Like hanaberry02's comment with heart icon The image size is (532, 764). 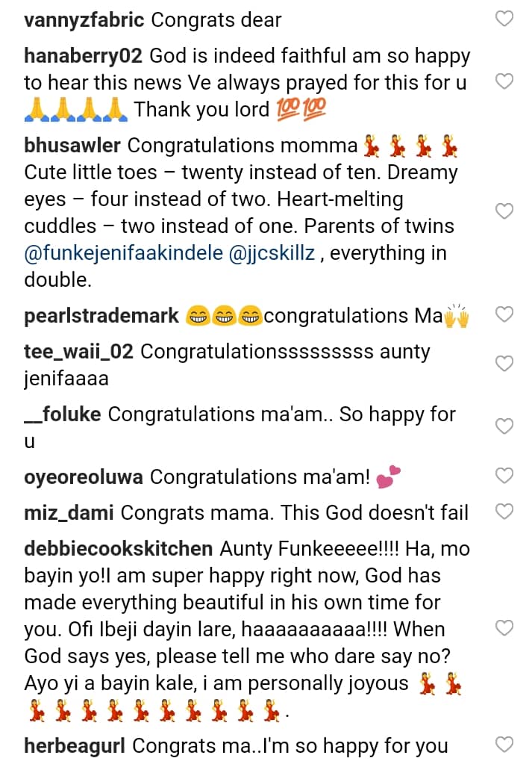point(505,81)
